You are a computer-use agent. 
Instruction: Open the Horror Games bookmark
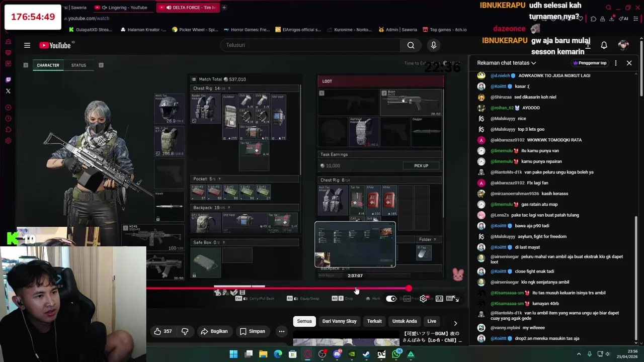(247, 30)
